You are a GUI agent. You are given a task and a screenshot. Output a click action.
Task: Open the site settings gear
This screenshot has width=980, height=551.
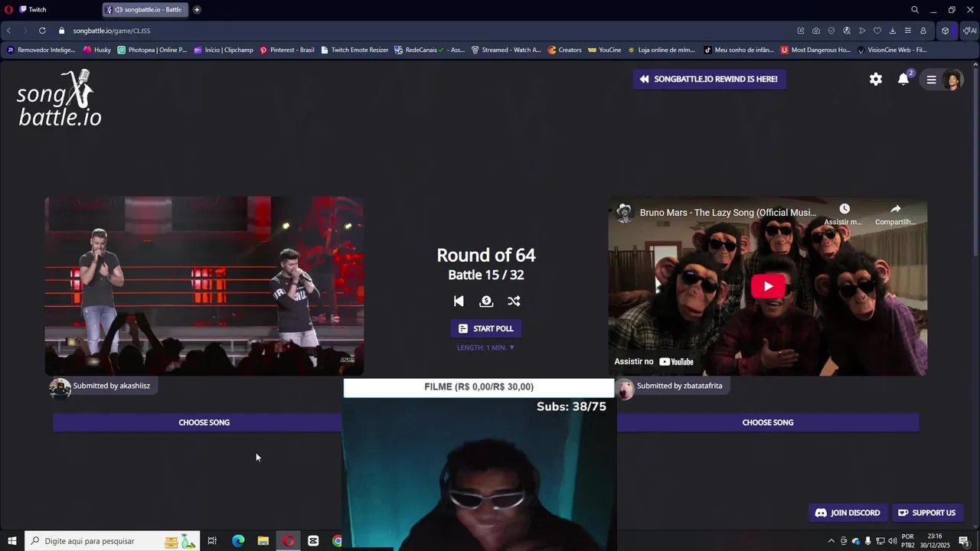pos(876,79)
